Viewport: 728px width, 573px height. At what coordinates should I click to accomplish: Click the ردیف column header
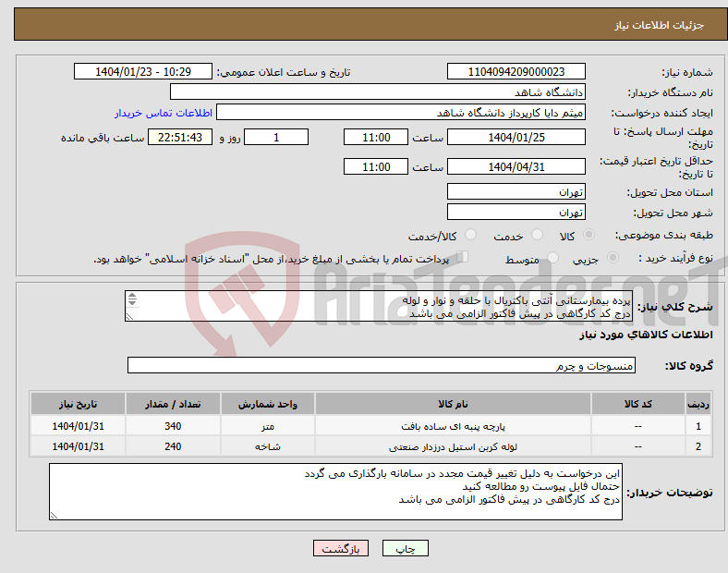coord(698,404)
